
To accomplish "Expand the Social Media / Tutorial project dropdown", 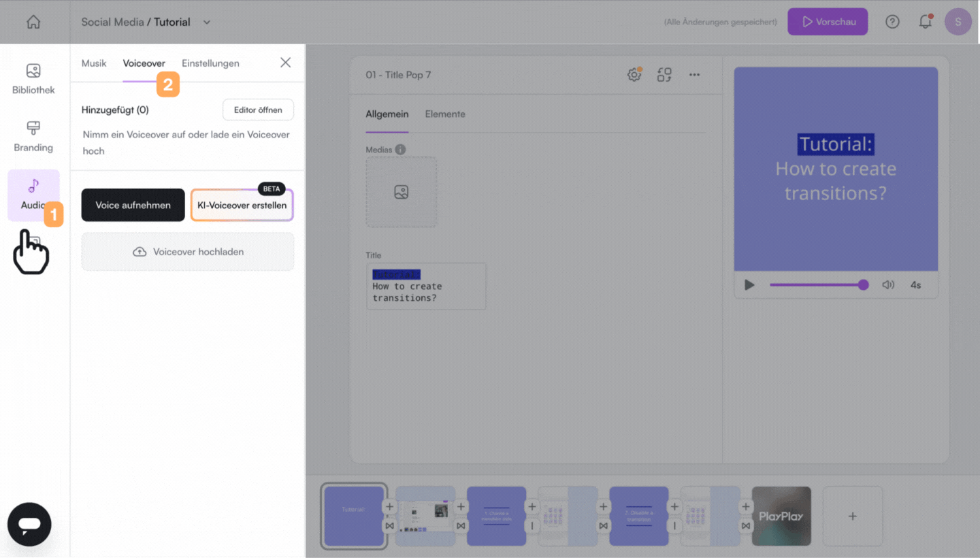I will (x=207, y=22).
